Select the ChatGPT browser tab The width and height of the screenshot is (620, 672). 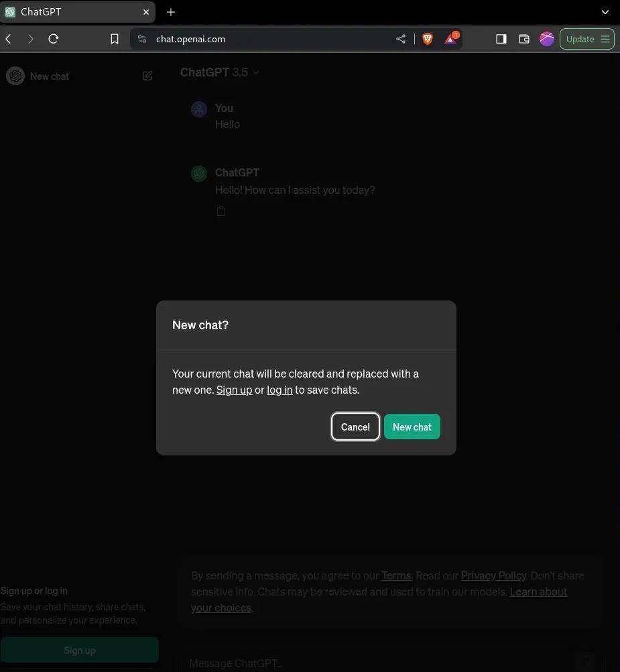coord(77,12)
